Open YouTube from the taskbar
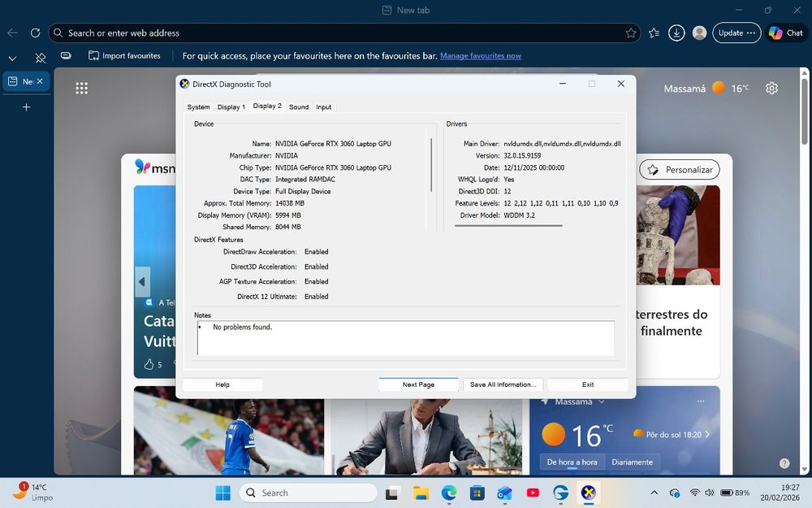Viewport: 812px width, 508px height. [533, 493]
